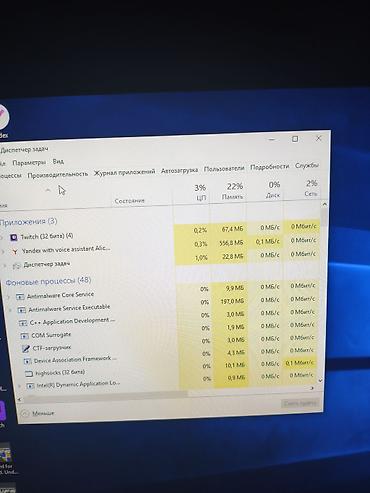The height and width of the screenshot is (493, 370).
Task: Expand the Antimalware Service Executable row
Action: (x=10, y=310)
